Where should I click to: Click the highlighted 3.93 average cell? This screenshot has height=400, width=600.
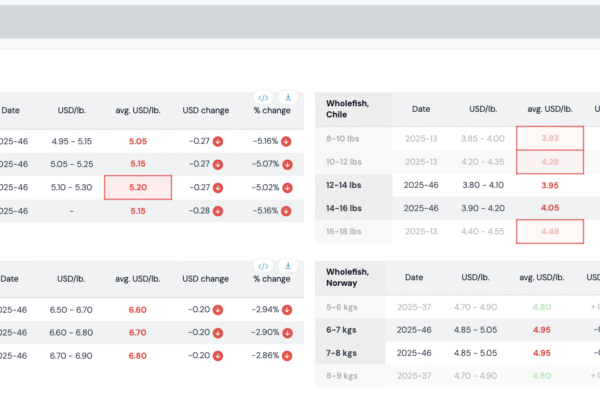550,138
